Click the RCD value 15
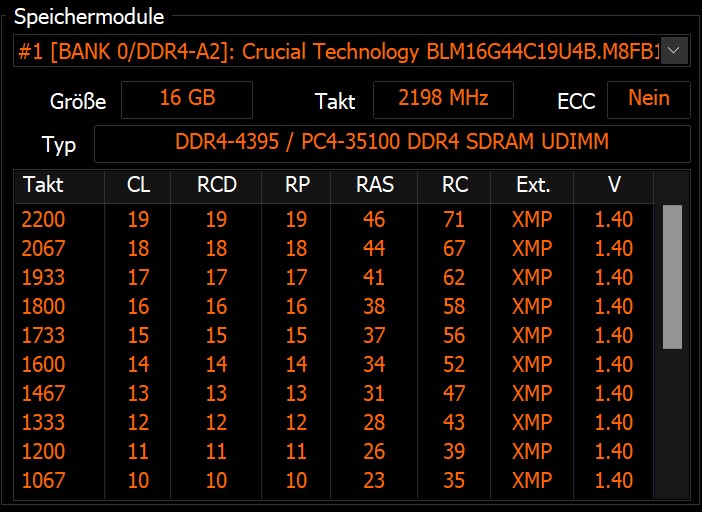Viewport: 702px width, 512px height. click(216, 335)
